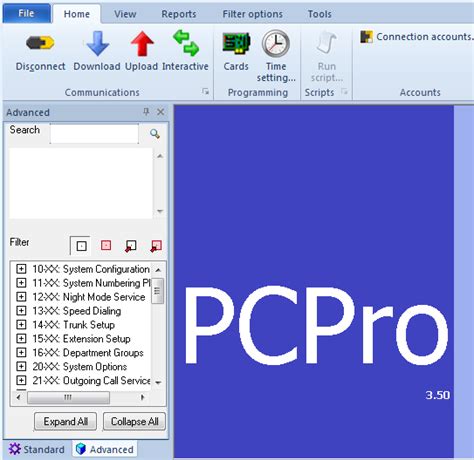Switch to the Home ribbon tab

[x=77, y=14]
